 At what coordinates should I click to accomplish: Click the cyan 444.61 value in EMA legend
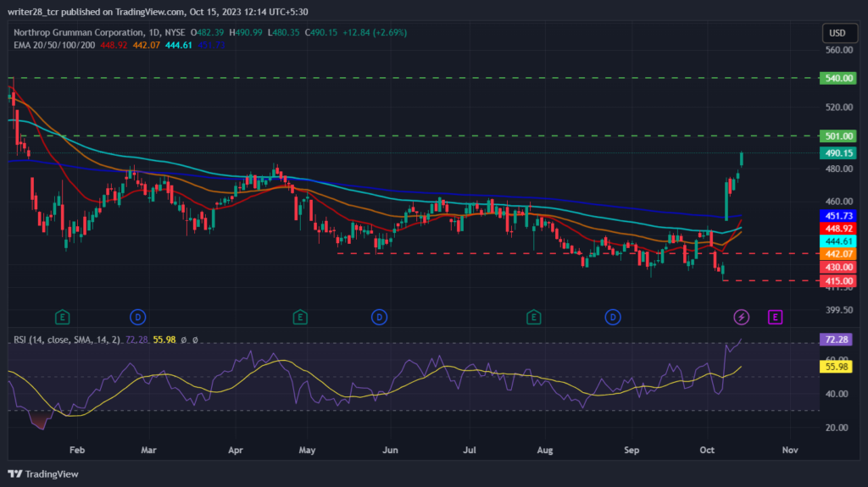178,46
